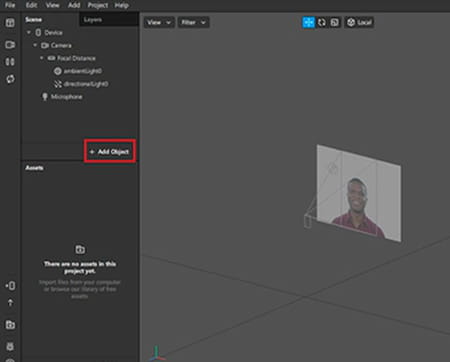This screenshot has width=450, height=362.
Task: Open the Add menu
Action: [x=74, y=5]
